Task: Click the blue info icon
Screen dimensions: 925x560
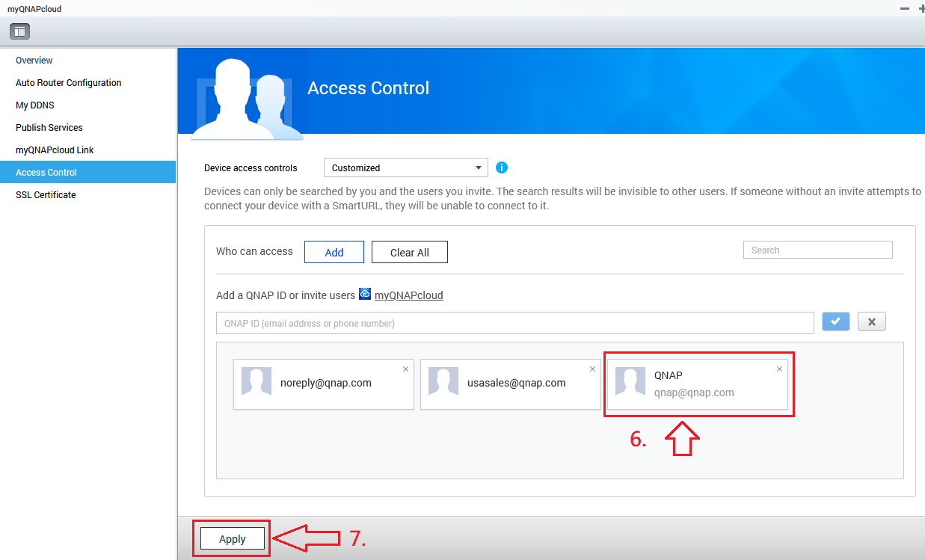Action: [502, 167]
